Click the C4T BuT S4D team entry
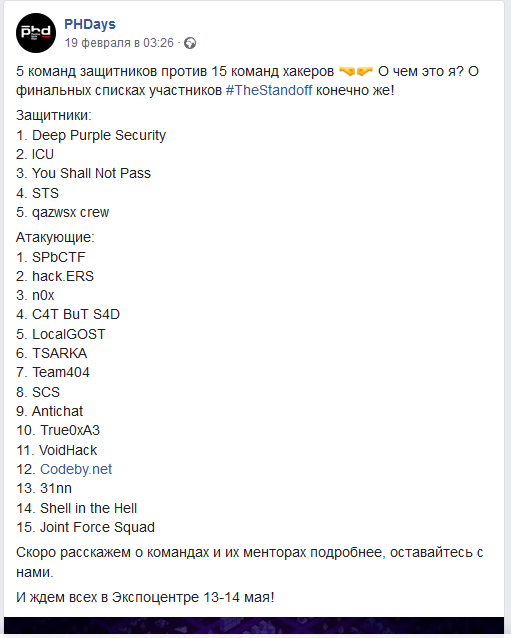 click(x=68, y=314)
